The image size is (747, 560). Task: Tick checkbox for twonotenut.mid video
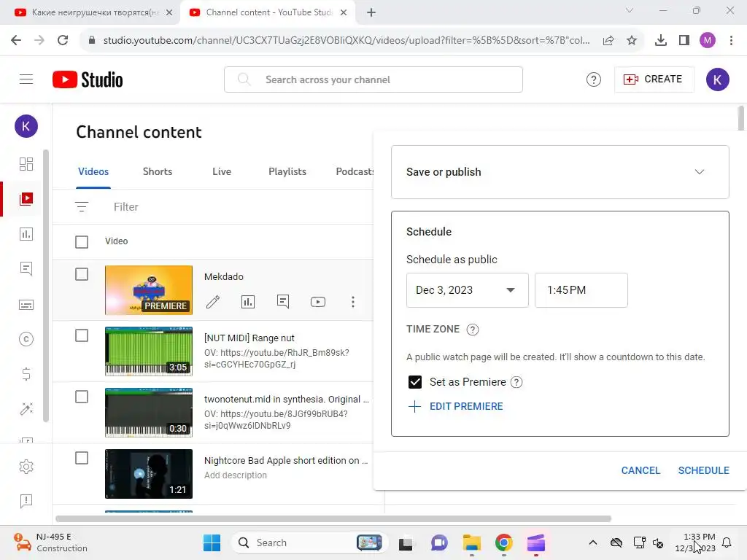pos(82,397)
